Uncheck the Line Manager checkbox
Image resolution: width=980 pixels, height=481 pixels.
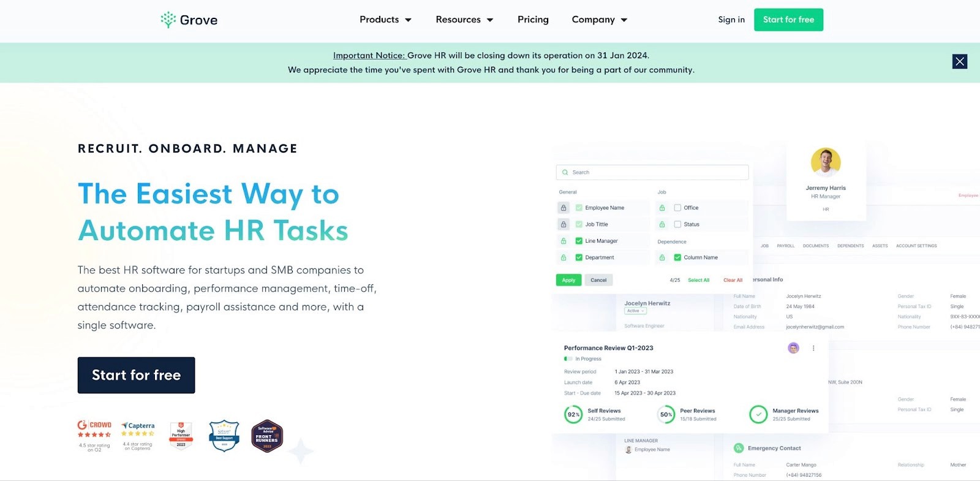(579, 241)
